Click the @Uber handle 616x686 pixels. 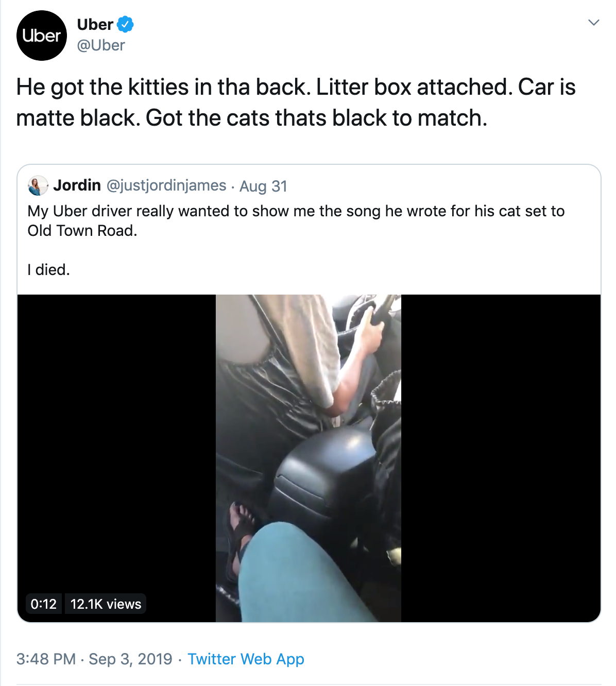click(x=101, y=45)
